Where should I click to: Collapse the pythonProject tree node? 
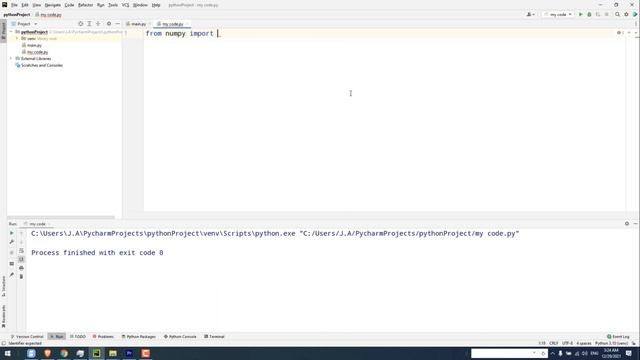[11, 32]
